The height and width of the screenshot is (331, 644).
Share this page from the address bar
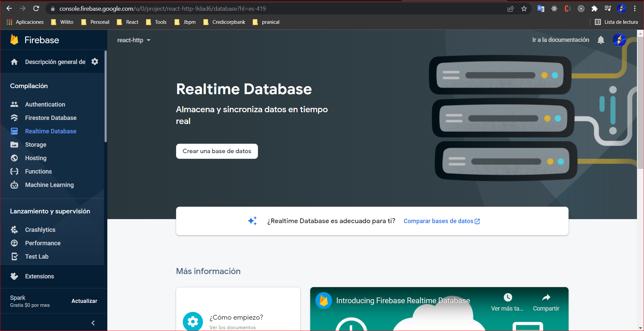[511, 9]
